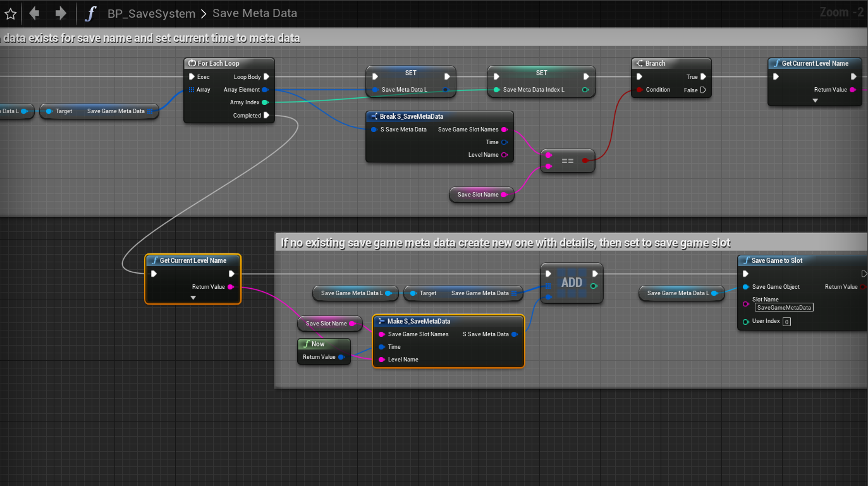
Task: Expand the selected Get Current Level Name node
Action: (193, 297)
